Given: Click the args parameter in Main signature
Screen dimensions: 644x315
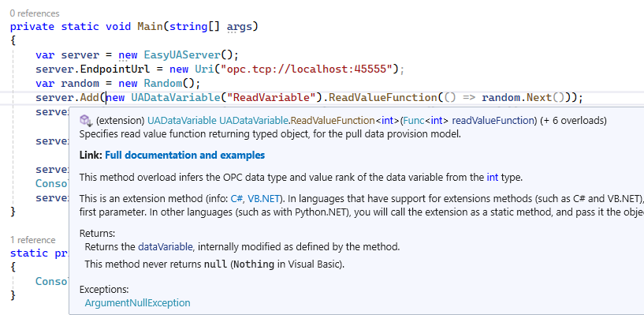Looking at the screenshot, I should click(239, 27).
